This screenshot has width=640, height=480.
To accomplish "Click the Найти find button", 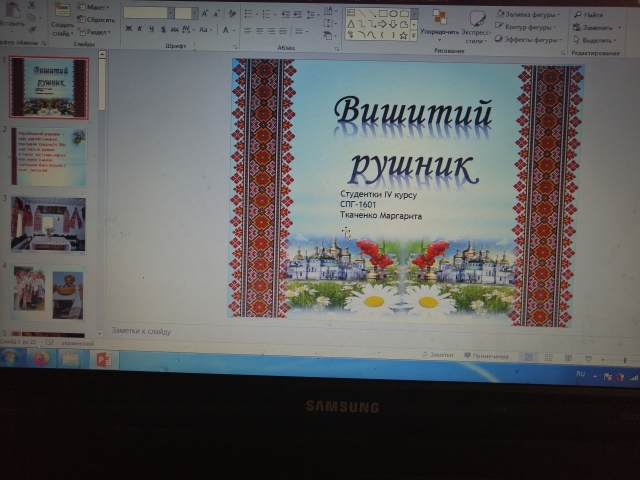I will [588, 15].
